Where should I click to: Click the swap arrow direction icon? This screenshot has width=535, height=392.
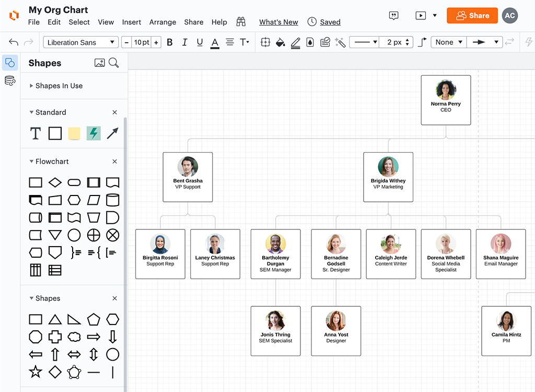[509, 42]
